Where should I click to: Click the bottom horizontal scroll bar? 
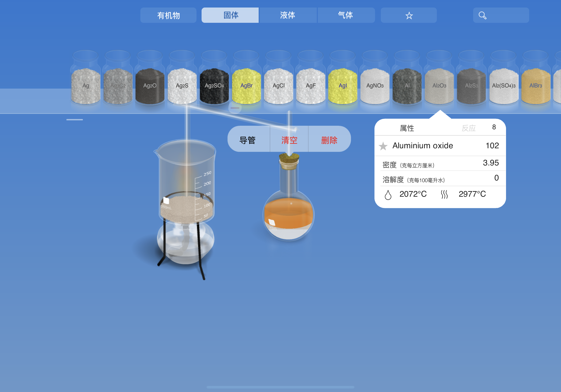click(x=280, y=387)
